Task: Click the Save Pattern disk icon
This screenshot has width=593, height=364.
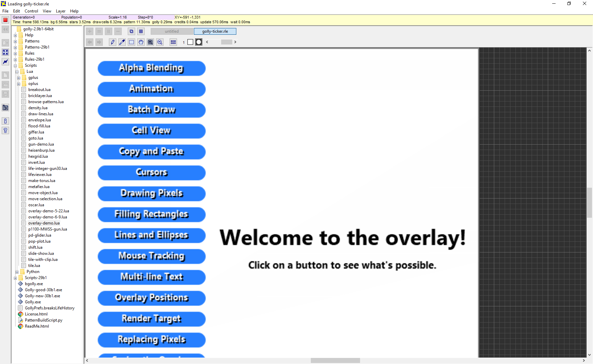Action: [x=5, y=94]
